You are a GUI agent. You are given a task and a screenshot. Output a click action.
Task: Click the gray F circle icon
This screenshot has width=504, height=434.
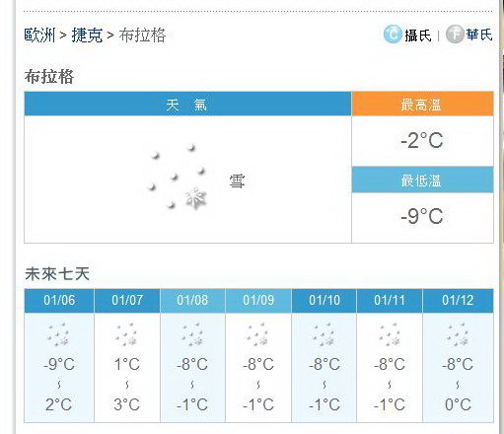[x=455, y=34]
